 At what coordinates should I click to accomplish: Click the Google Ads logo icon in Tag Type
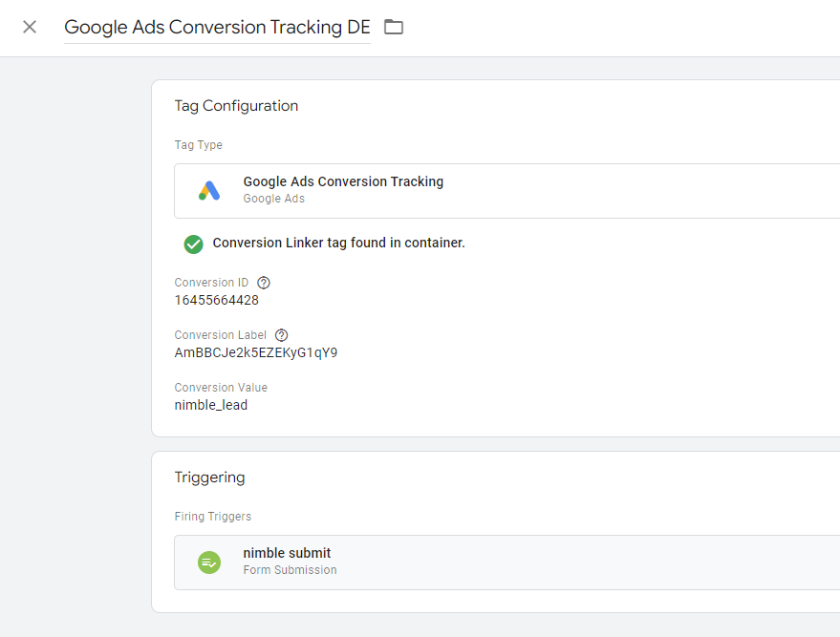coord(209,191)
